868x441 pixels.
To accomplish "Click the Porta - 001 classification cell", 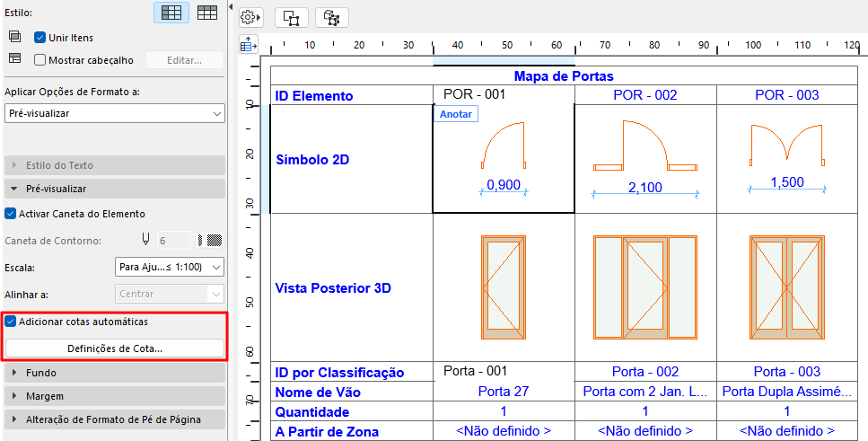I will [x=504, y=372].
